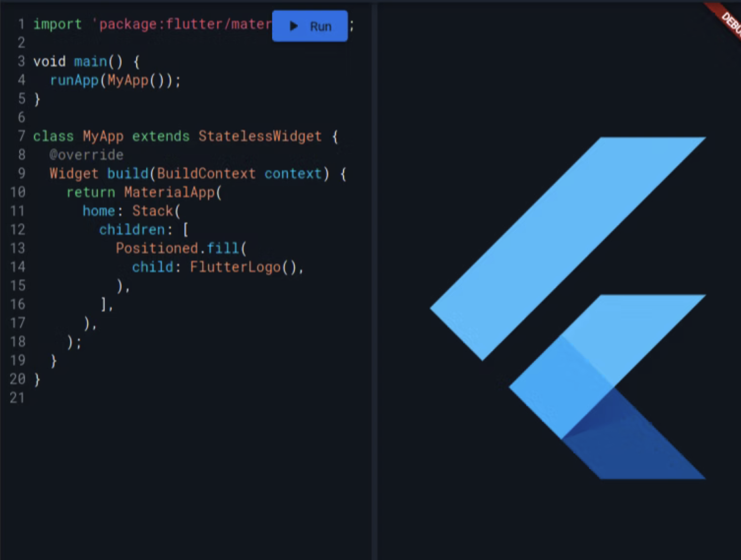Screen dimensions: 741x560
Task: Click line number 6 in gutter
Action: tap(22, 117)
